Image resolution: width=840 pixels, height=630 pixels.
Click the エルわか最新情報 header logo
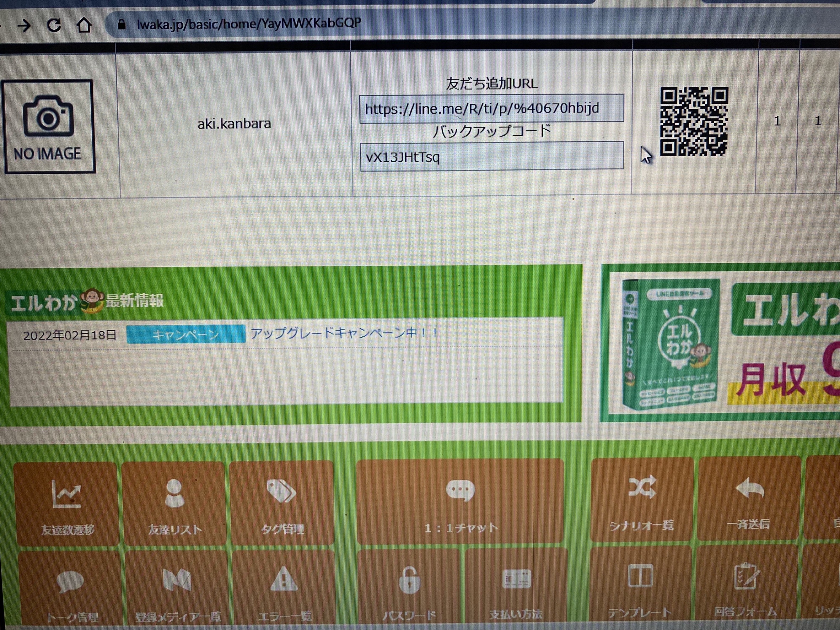tap(87, 302)
